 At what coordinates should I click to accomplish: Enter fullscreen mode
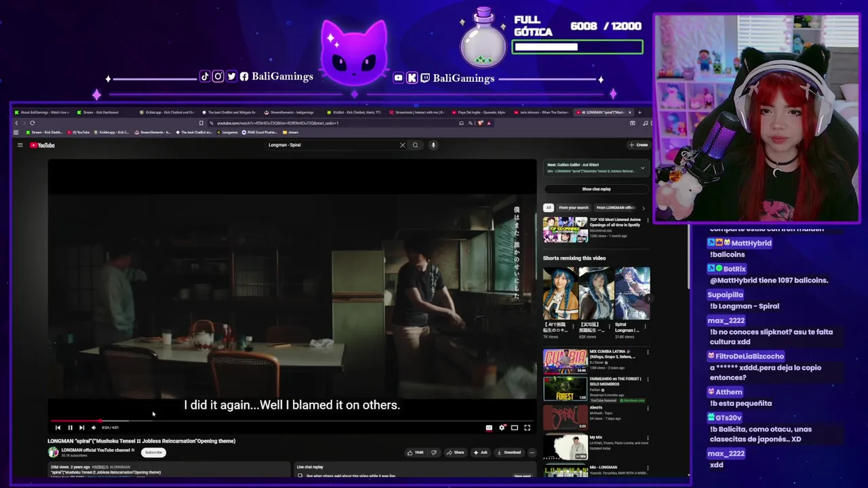(x=527, y=428)
